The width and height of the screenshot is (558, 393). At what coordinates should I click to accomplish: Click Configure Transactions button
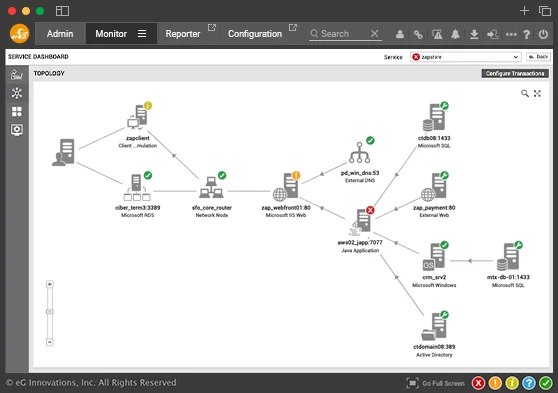[515, 73]
